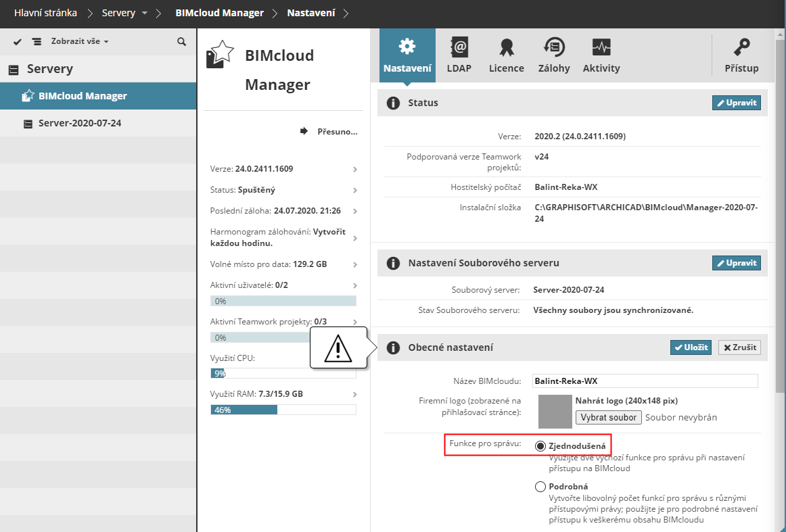Click the info icon beside Obecné nastavení
Screen dimensions: 786x532
point(394,347)
